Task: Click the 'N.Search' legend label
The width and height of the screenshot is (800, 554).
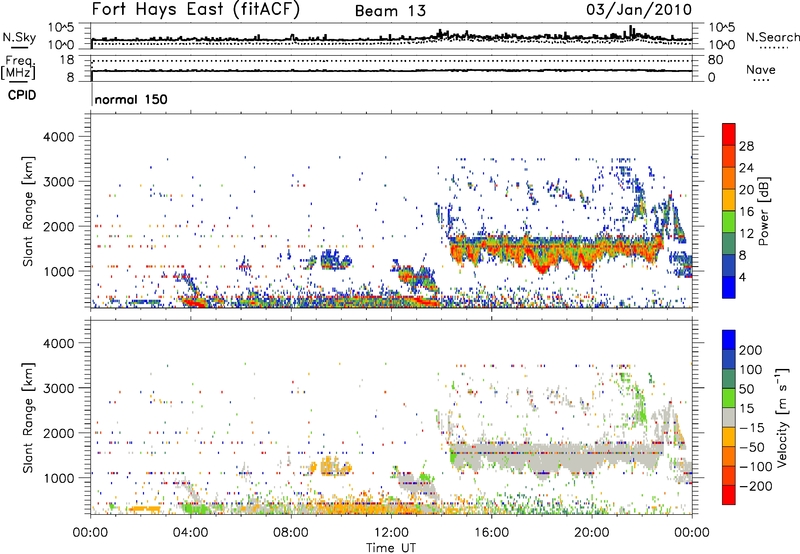Action: pos(772,37)
